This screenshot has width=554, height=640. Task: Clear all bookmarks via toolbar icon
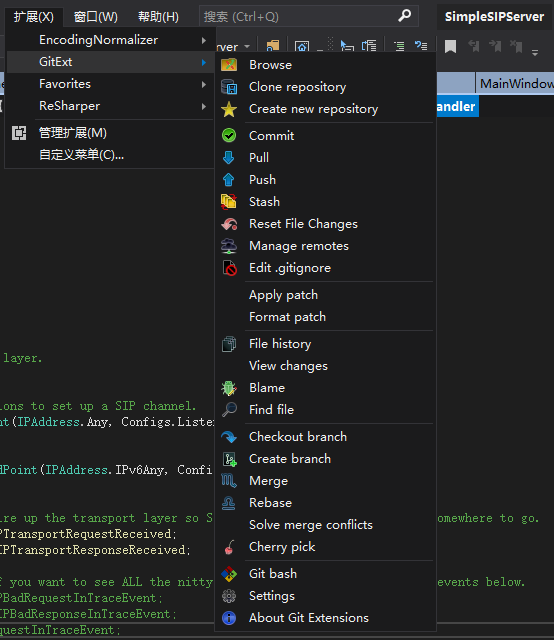516,46
